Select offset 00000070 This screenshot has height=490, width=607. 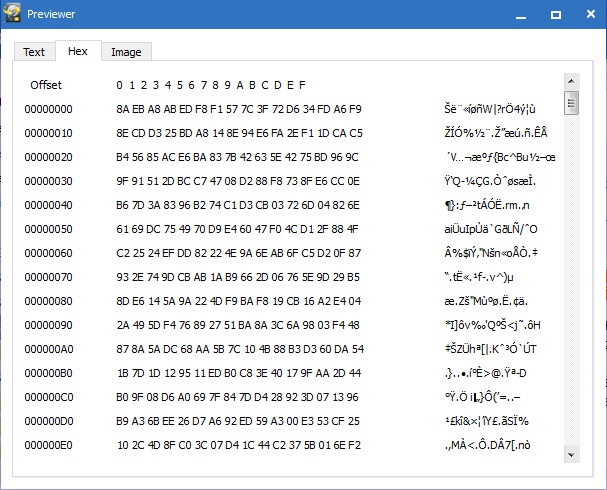48,277
